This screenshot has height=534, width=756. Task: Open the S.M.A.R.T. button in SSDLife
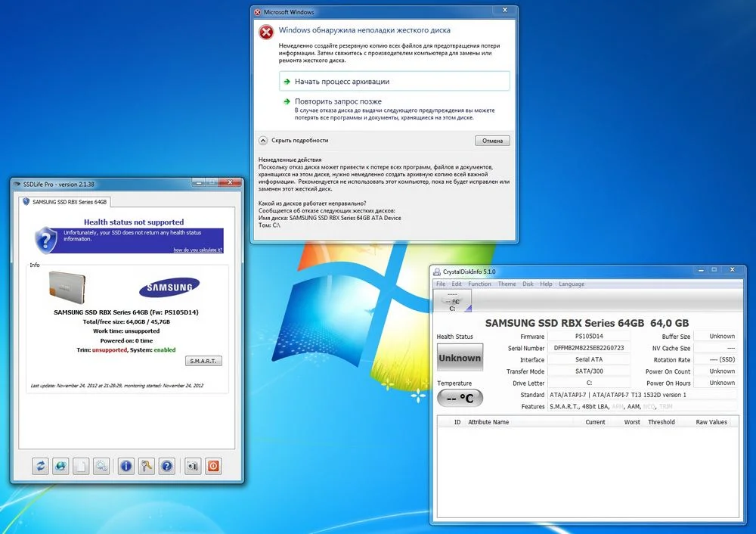(203, 361)
